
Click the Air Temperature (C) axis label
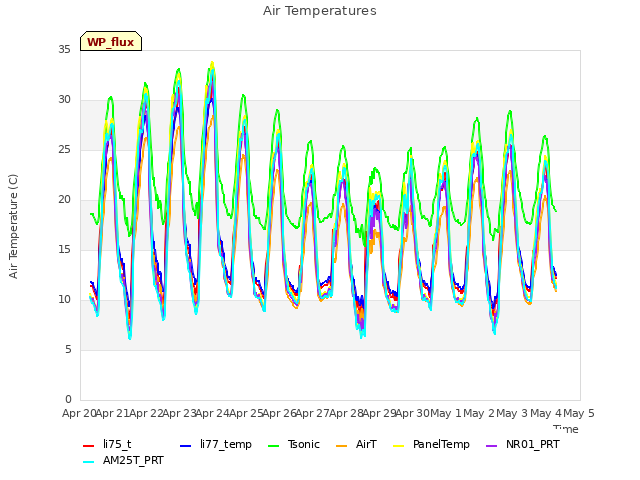pos(13,227)
